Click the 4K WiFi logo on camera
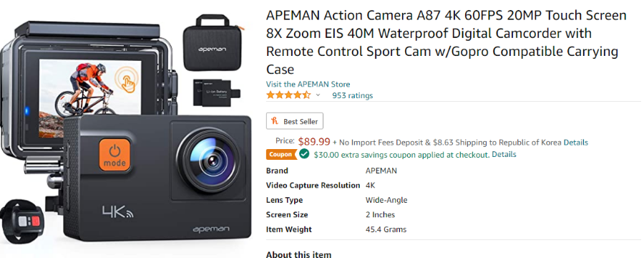 click(x=117, y=211)
